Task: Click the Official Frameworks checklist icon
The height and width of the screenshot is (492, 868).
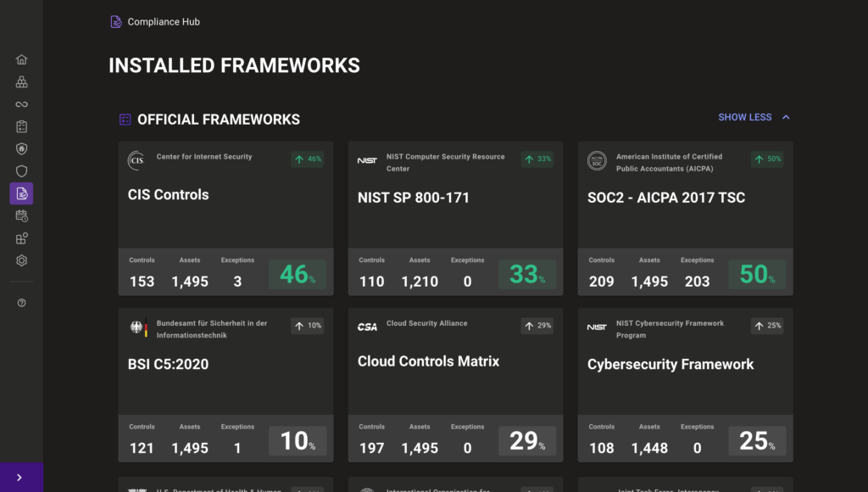Action: pyautogui.click(x=125, y=119)
